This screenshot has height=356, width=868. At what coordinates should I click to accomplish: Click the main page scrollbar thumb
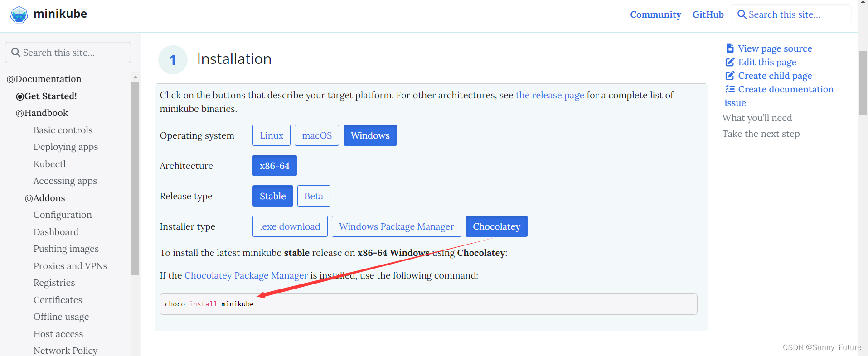[x=863, y=83]
